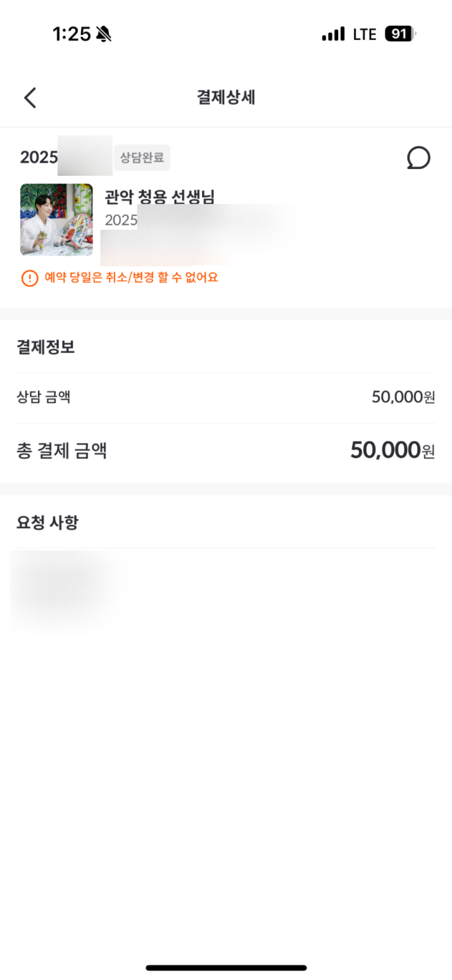
Task: Tap the home indicator bar at bottom
Action: [x=226, y=968]
